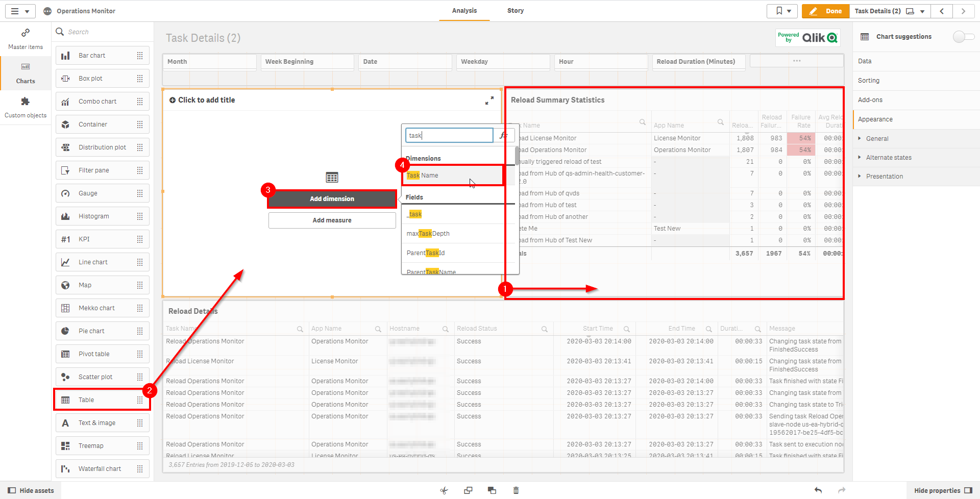Open the Sorting properties section
The height and width of the screenshot is (499, 980).
tap(869, 81)
